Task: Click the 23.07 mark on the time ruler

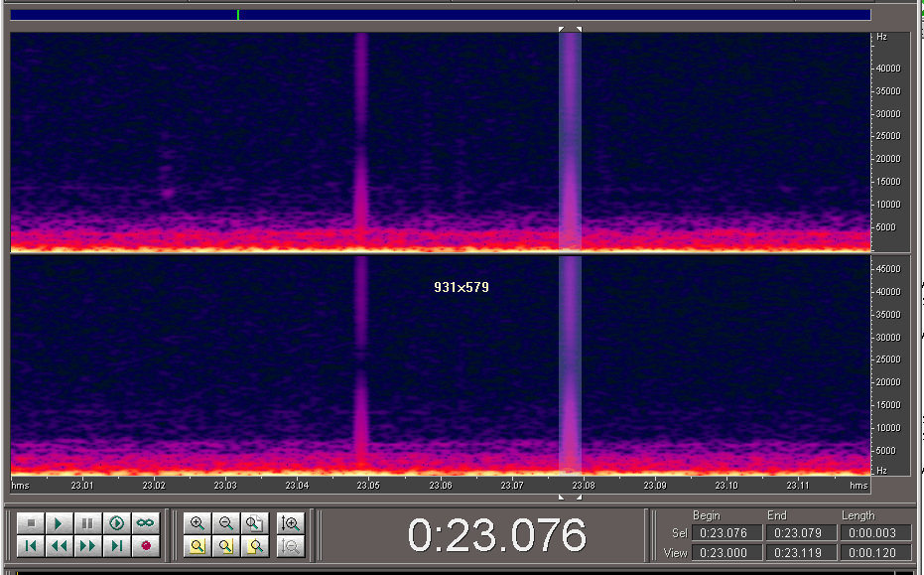Action: [x=511, y=485]
